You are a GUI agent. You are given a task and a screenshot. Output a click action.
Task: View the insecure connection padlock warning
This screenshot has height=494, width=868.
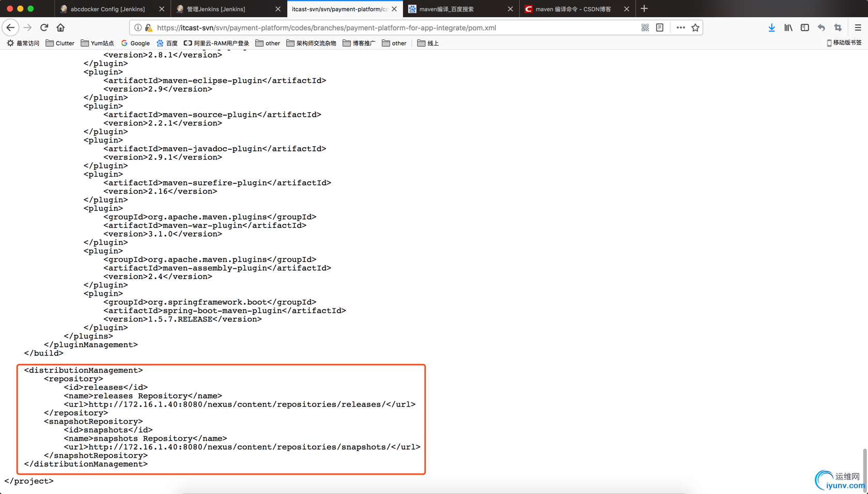(149, 27)
